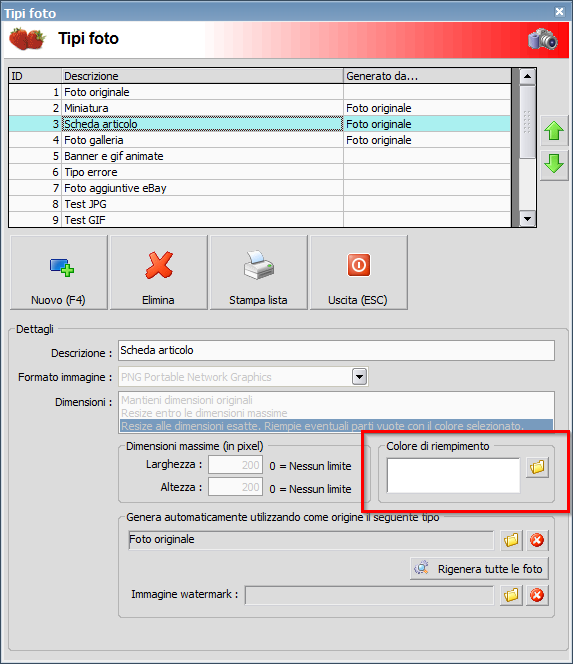573x664 pixels.
Task: Move selected row down with green arrow
Action: pos(554,163)
